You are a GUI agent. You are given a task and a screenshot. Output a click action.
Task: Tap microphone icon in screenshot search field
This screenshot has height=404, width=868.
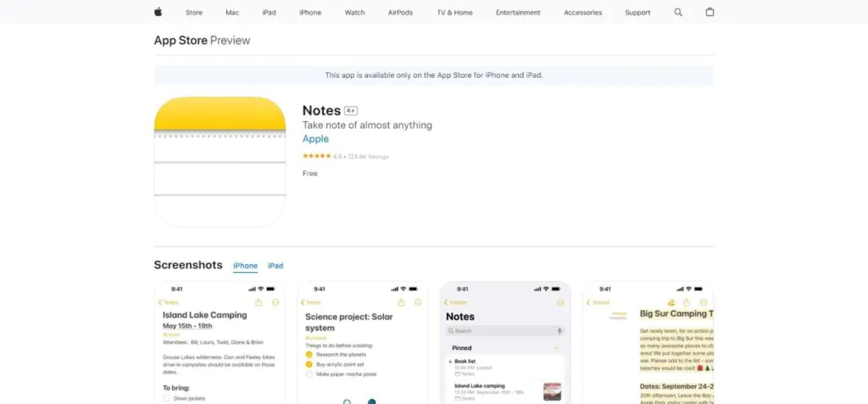[x=559, y=330]
